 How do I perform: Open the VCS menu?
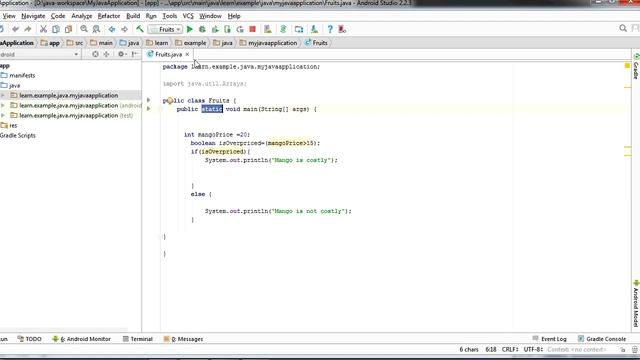(x=188, y=16)
